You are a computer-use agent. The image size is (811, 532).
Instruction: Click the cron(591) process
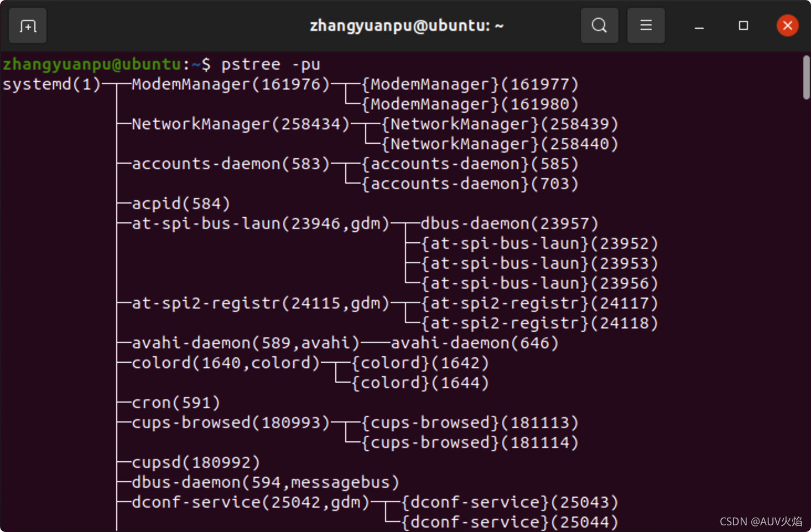[x=176, y=403]
